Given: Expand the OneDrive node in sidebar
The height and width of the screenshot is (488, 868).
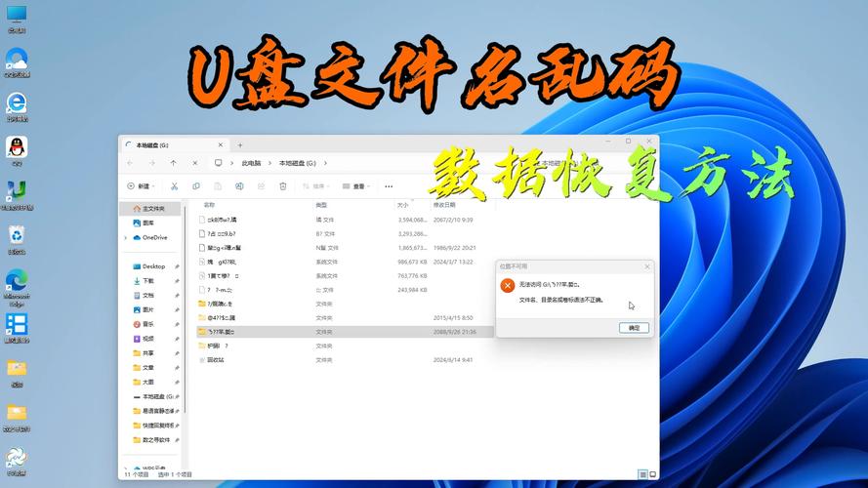Looking at the screenshot, I should tap(126, 238).
